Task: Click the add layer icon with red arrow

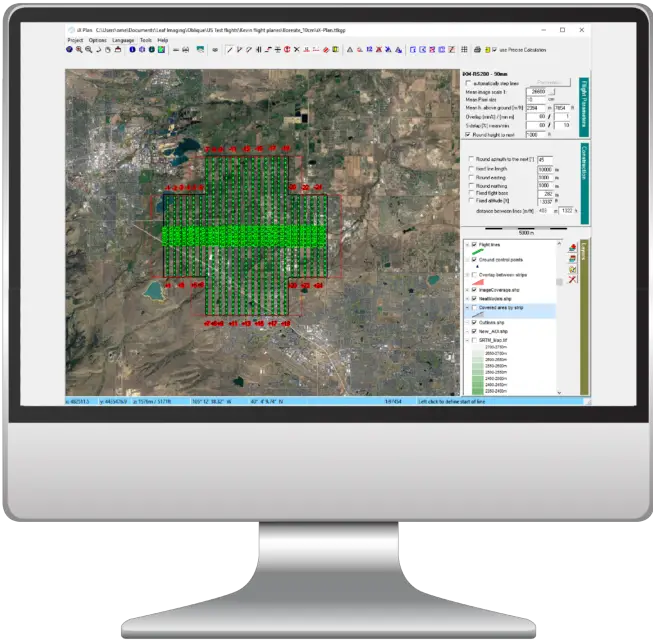Action: point(572,248)
